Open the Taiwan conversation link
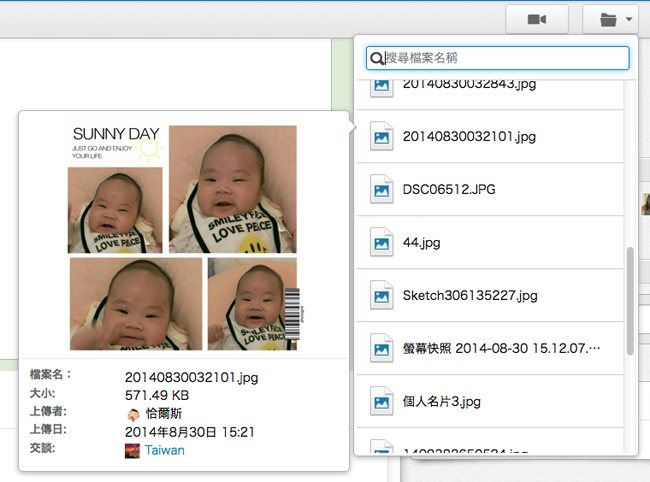Viewport: 650px width, 482px height. (x=164, y=451)
